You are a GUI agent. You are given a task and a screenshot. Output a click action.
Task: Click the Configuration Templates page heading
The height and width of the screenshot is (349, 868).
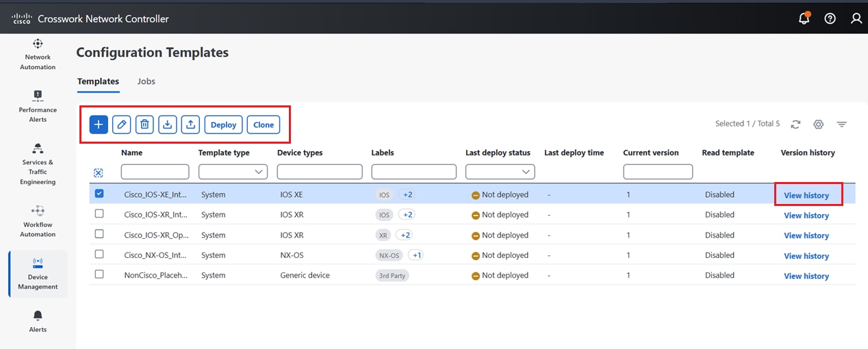[x=153, y=53]
